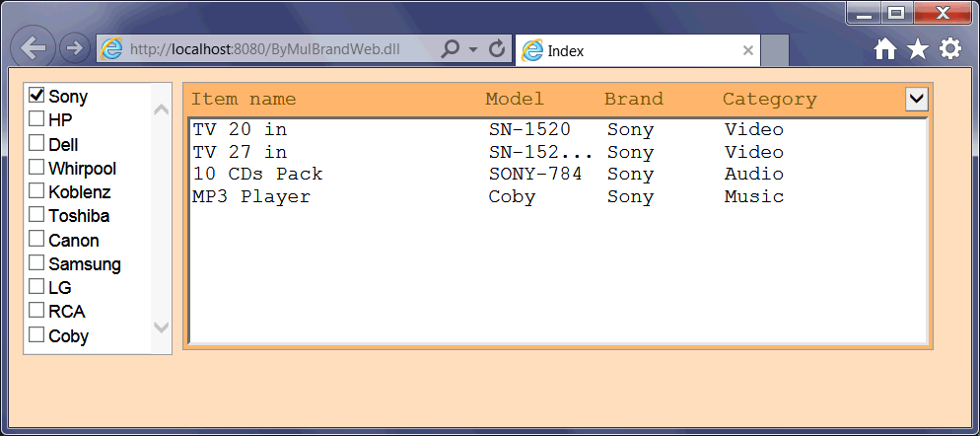This screenshot has height=436, width=980.
Task: Close the Index tab
Action: tap(747, 50)
